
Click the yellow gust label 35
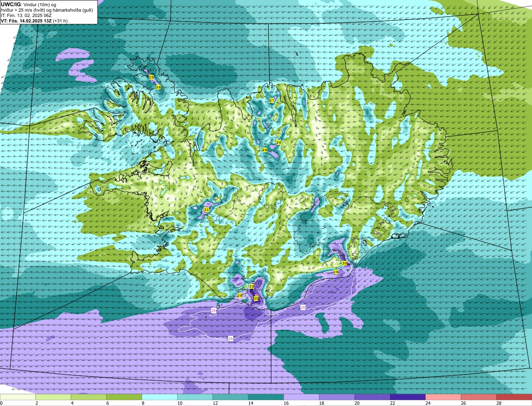(x=256, y=298)
